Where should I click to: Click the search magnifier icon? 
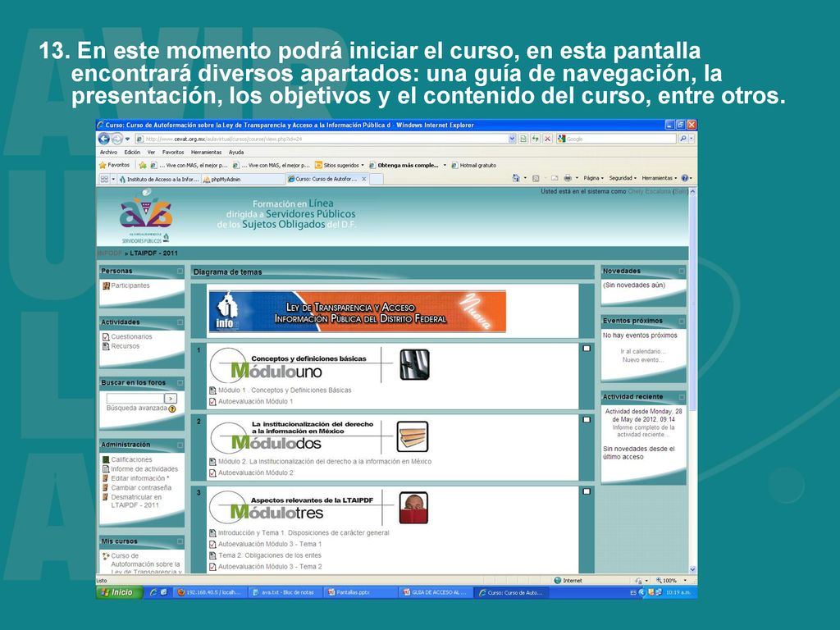(683, 139)
